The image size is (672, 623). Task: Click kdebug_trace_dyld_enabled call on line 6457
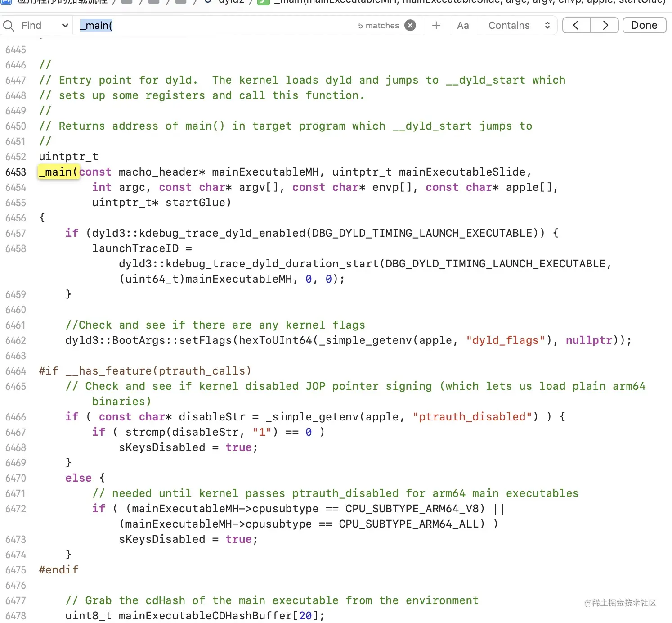pyautogui.click(x=222, y=233)
